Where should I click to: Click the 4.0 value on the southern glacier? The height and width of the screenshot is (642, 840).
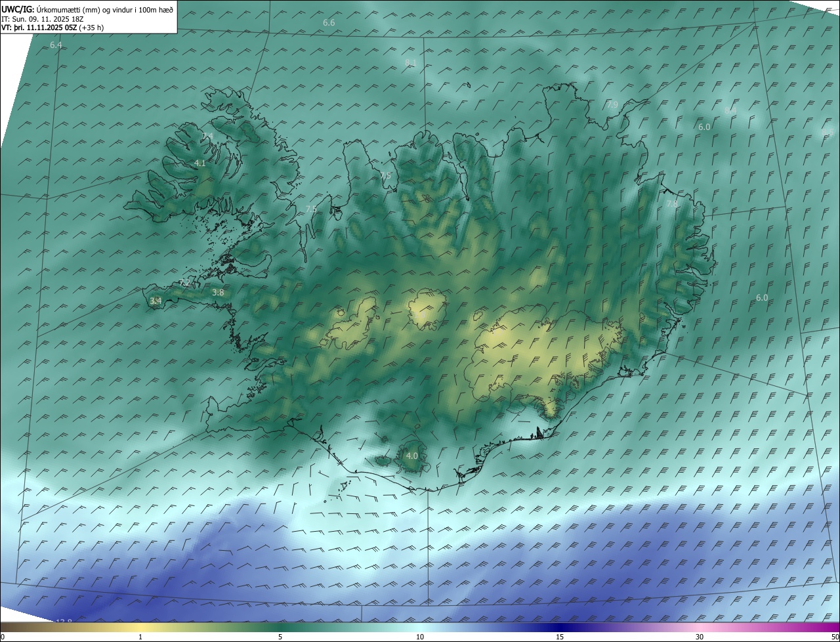pyautogui.click(x=412, y=456)
